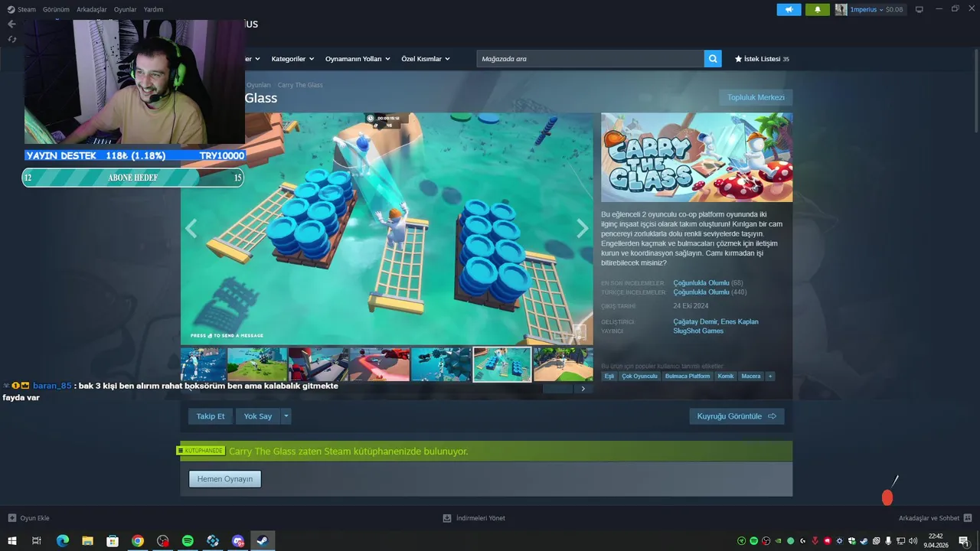Click the search magnifier button

[x=713, y=59]
